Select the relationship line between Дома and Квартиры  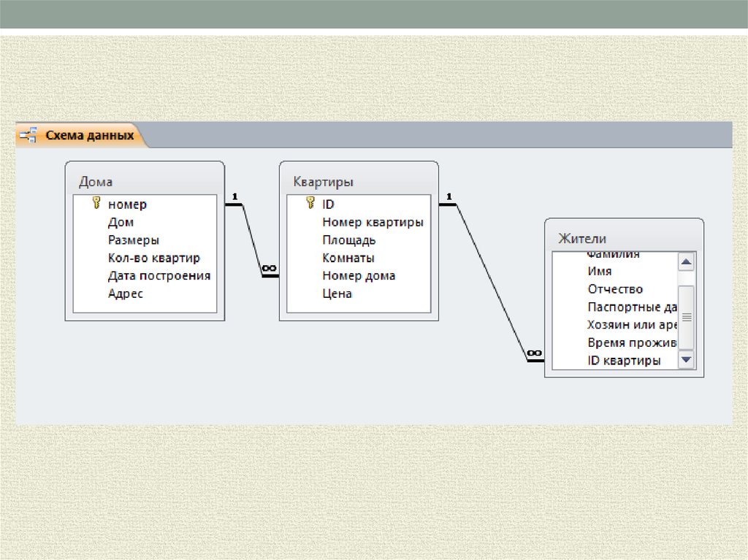(x=252, y=240)
